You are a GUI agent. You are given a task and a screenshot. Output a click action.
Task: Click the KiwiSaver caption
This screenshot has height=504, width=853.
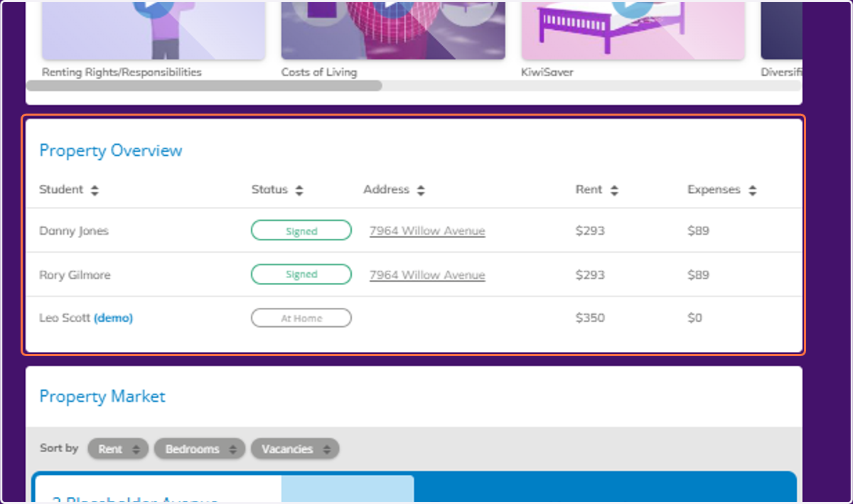tap(547, 72)
